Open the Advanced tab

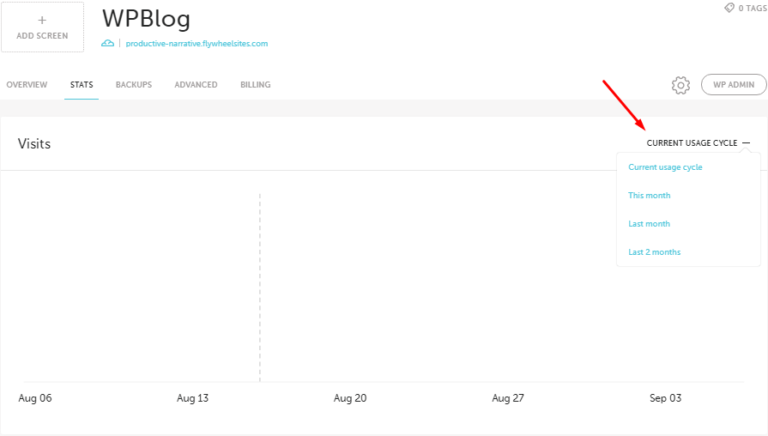pyautogui.click(x=196, y=85)
